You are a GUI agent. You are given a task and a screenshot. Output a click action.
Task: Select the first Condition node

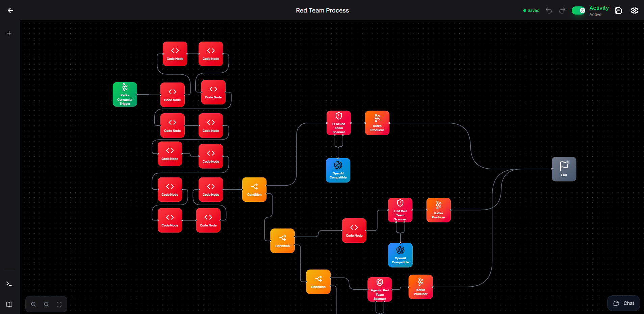point(254,190)
